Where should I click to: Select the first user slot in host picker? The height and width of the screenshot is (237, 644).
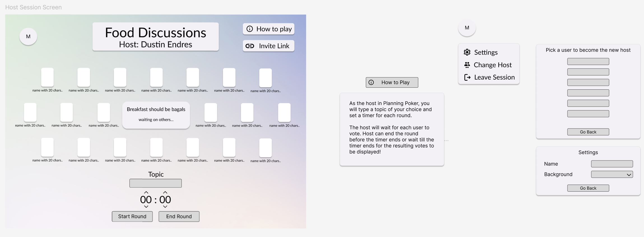588,61
